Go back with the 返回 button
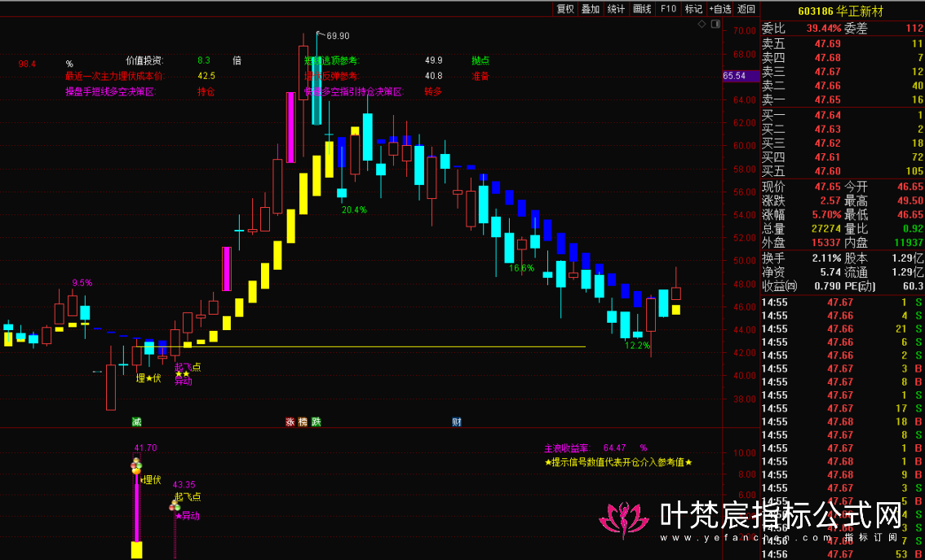The height and width of the screenshot is (560, 925). pyautogui.click(x=746, y=9)
